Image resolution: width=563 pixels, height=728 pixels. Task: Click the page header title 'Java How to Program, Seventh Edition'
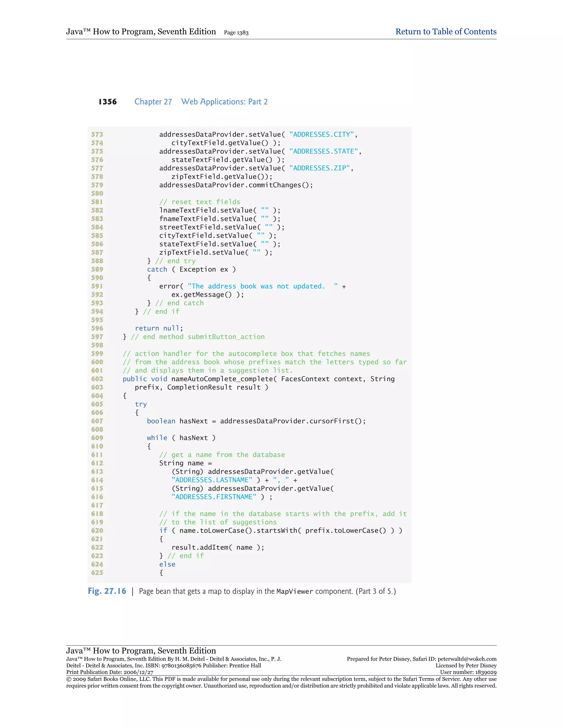(141, 32)
